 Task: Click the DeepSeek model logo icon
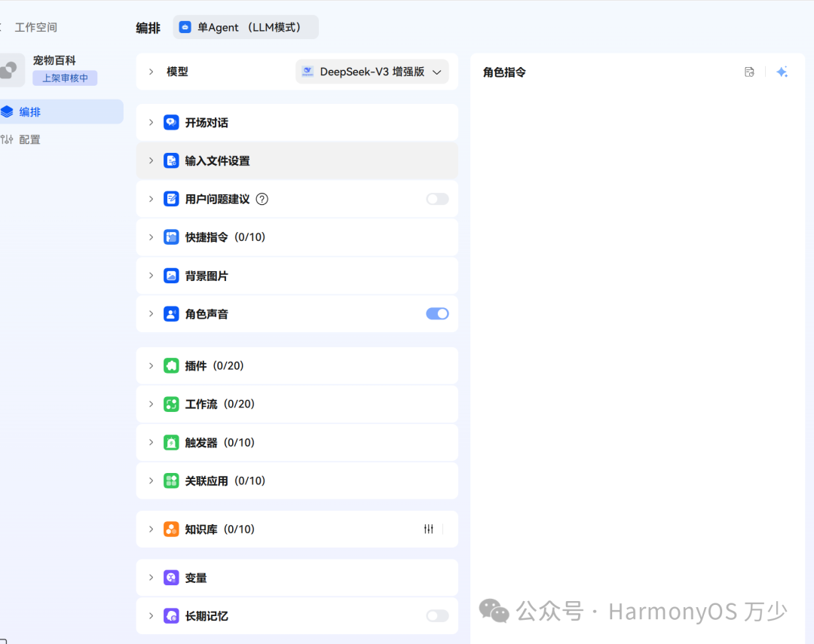tap(308, 72)
